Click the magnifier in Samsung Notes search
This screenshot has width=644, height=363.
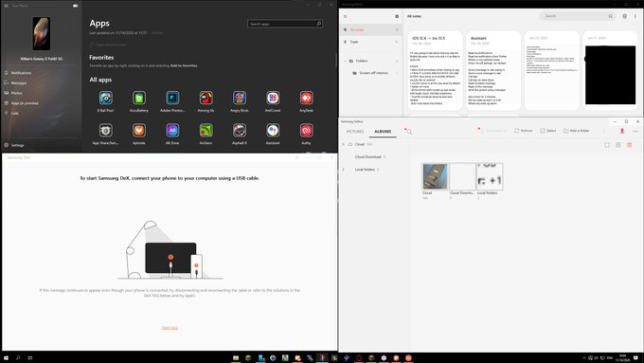point(610,16)
